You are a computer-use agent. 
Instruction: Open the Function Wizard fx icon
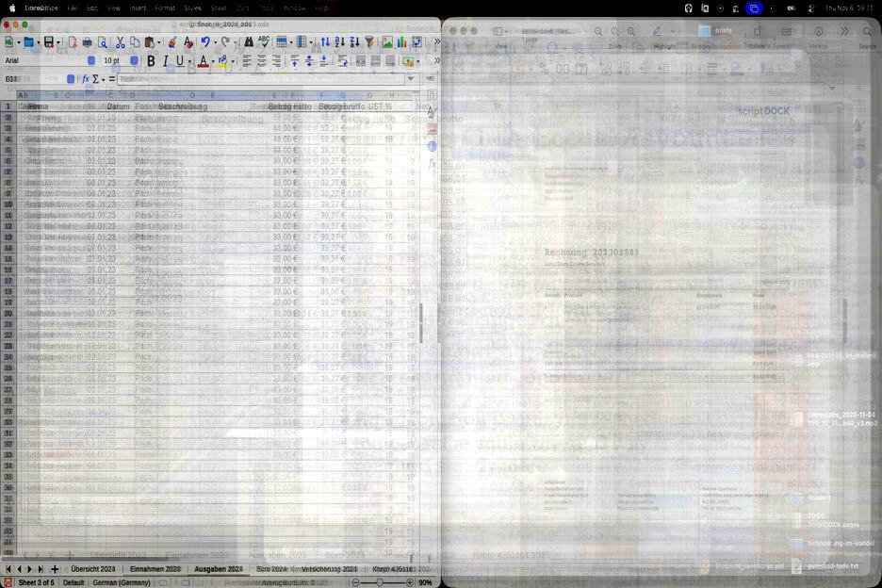(x=85, y=79)
